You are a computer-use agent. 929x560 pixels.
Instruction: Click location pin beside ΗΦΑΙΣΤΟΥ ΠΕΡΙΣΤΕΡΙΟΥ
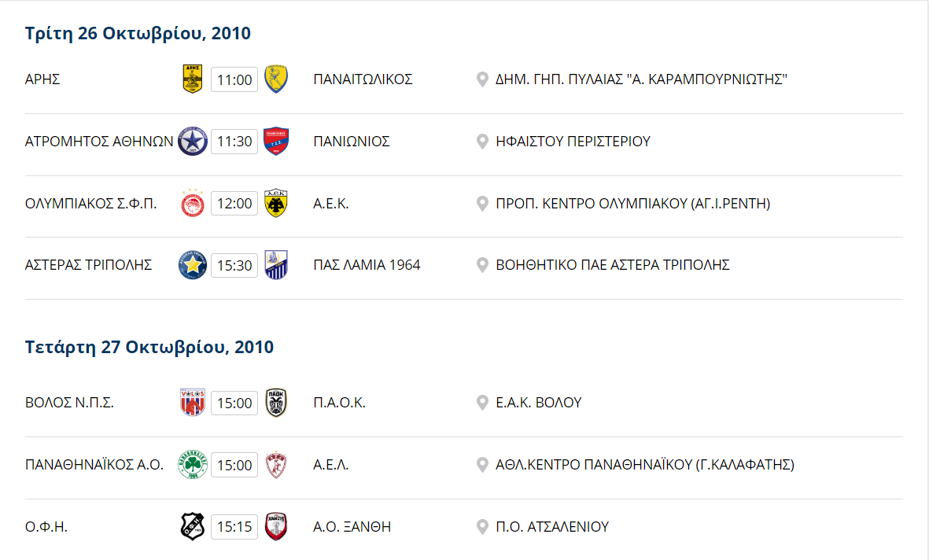[482, 141]
